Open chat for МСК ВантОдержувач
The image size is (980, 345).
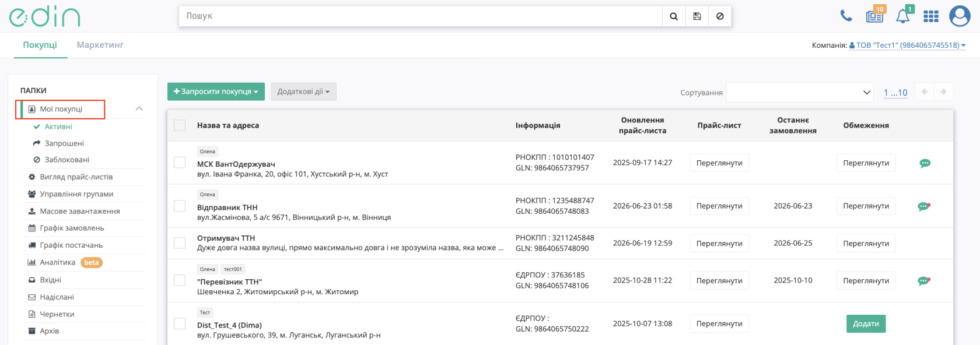(x=925, y=163)
